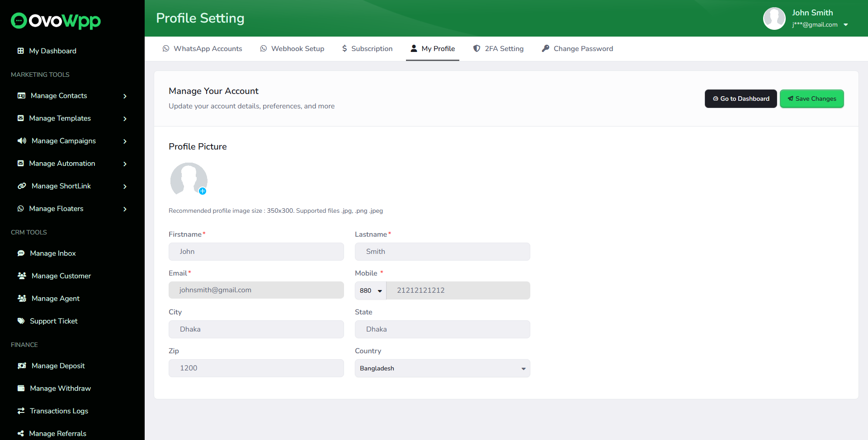Switch to the WhatsApp Accounts tab
868x440 pixels.
(x=203, y=49)
